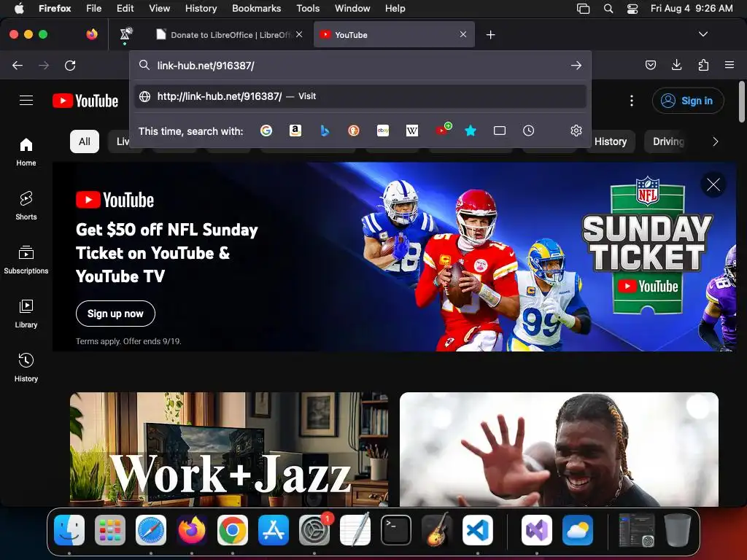747x560 pixels.
Task: Click Sign up now button
Action: coord(115,314)
